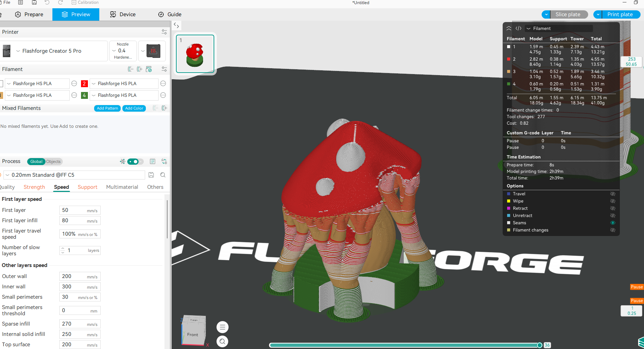Switch to the Preview tab
The width and height of the screenshot is (644, 349).
76,14
